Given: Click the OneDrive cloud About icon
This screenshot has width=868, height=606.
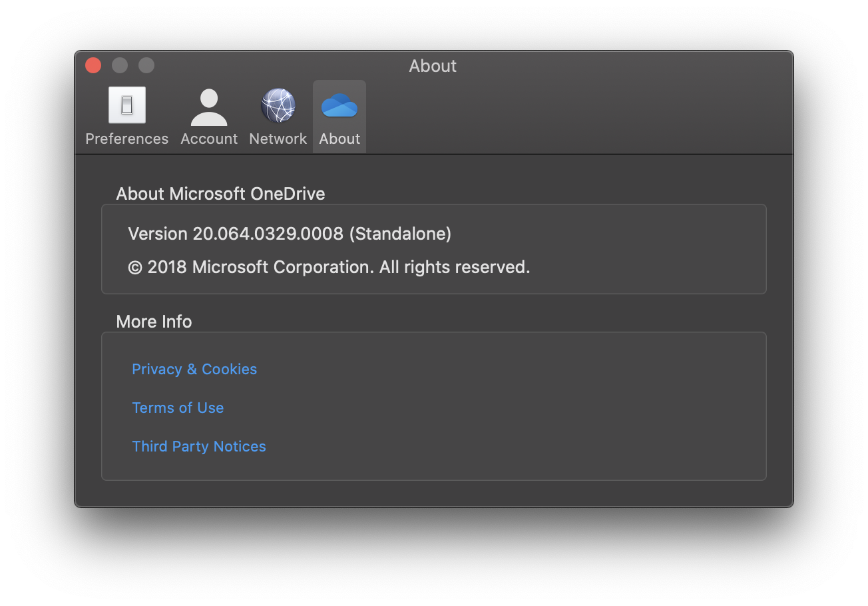Looking at the screenshot, I should tap(339, 106).
